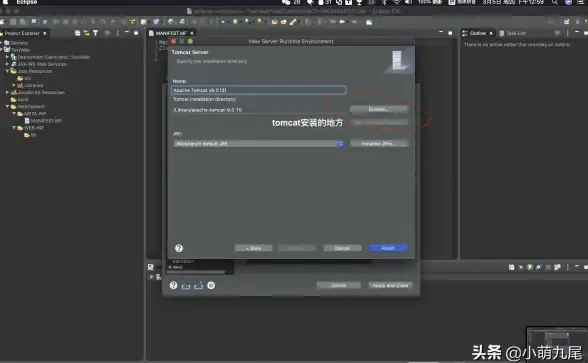Click the first icon in bottom panel toolbar
Image resolution: width=588 pixels, height=363 pixels.
[512, 267]
